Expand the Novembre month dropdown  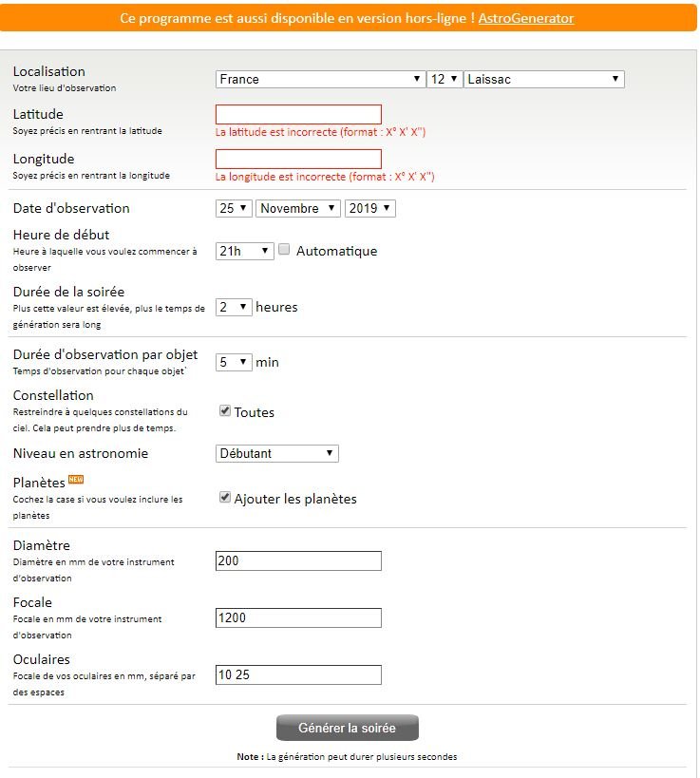tap(298, 208)
